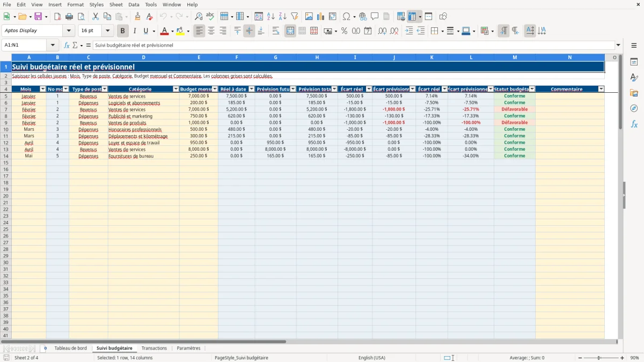Toggle Italic formatting
This screenshot has height=362, width=644.
tap(135, 31)
